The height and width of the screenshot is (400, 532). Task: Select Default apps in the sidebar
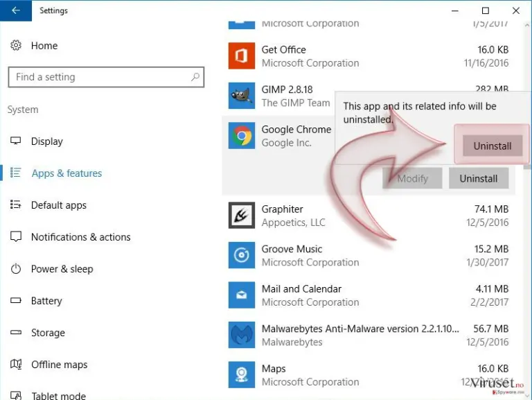coord(59,205)
